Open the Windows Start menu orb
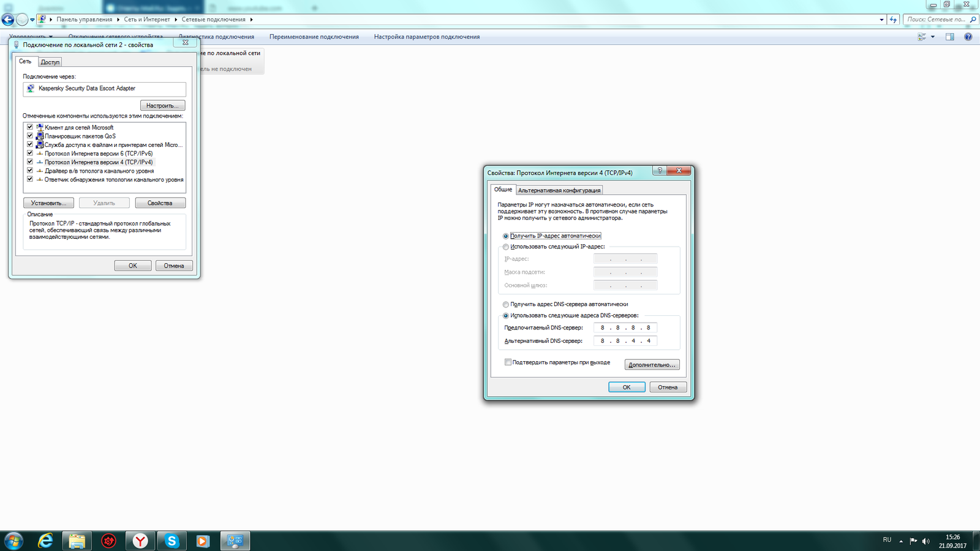The width and height of the screenshot is (980, 551). (x=13, y=541)
